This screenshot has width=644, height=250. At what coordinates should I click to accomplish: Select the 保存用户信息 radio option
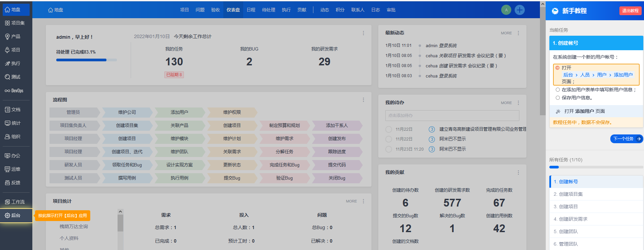558,98
